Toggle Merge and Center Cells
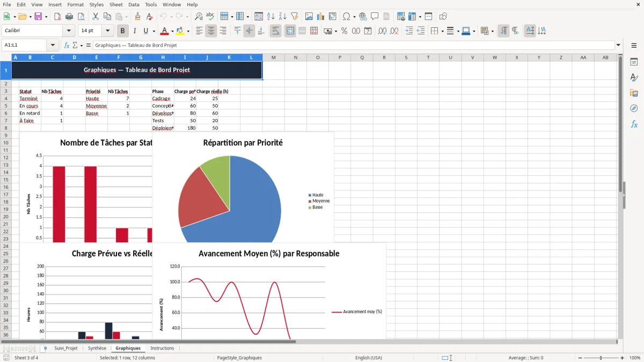 [x=290, y=31]
